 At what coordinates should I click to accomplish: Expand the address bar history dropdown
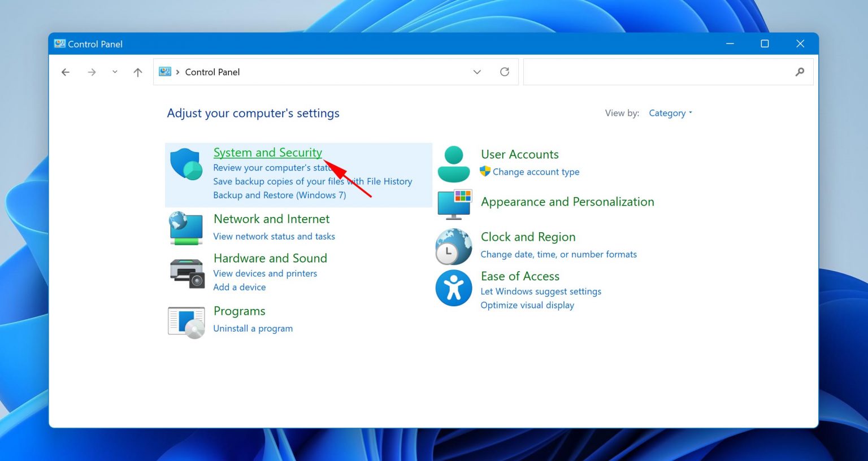pos(477,72)
